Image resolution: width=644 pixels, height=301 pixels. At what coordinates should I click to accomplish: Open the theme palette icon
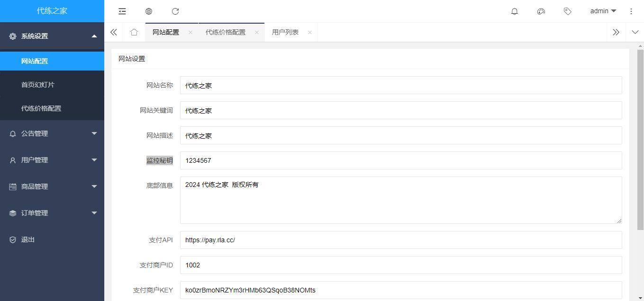[541, 11]
